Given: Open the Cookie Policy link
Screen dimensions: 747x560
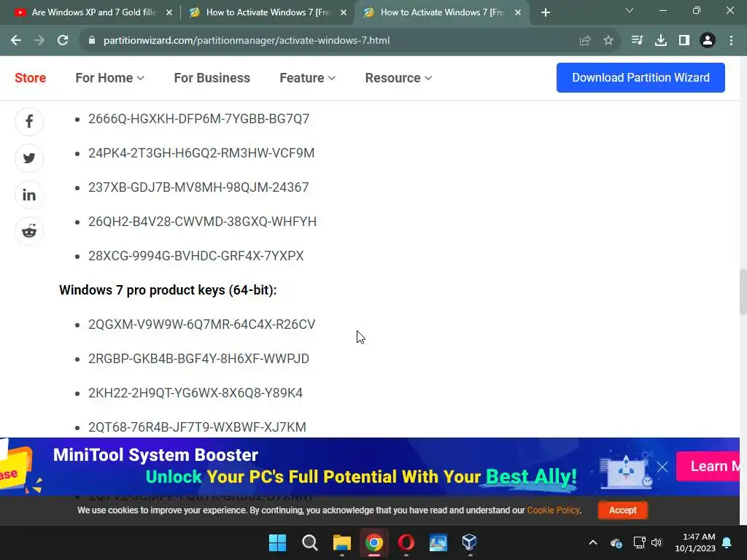Looking at the screenshot, I should click(x=553, y=510).
